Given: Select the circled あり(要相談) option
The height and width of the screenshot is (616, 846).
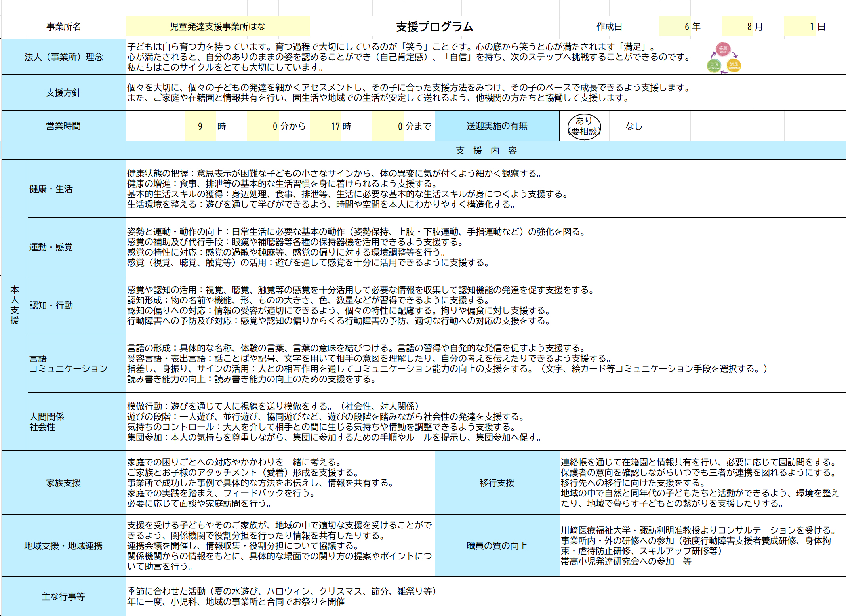Looking at the screenshot, I should [x=584, y=126].
